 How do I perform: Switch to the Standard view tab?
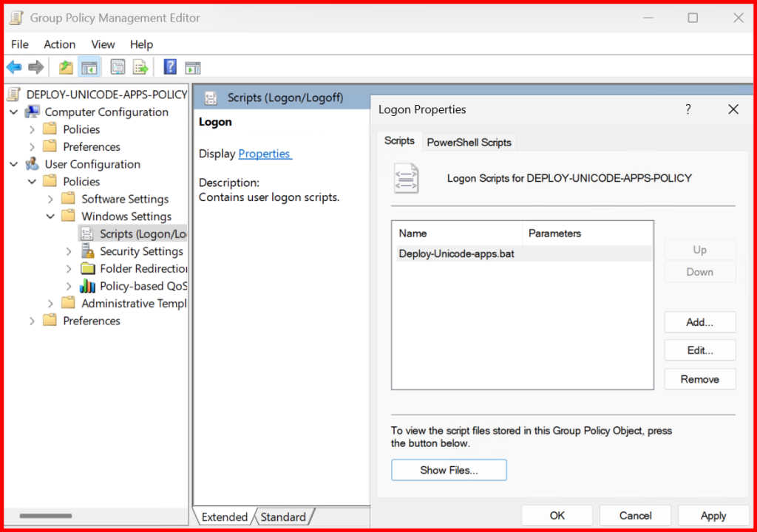point(282,516)
